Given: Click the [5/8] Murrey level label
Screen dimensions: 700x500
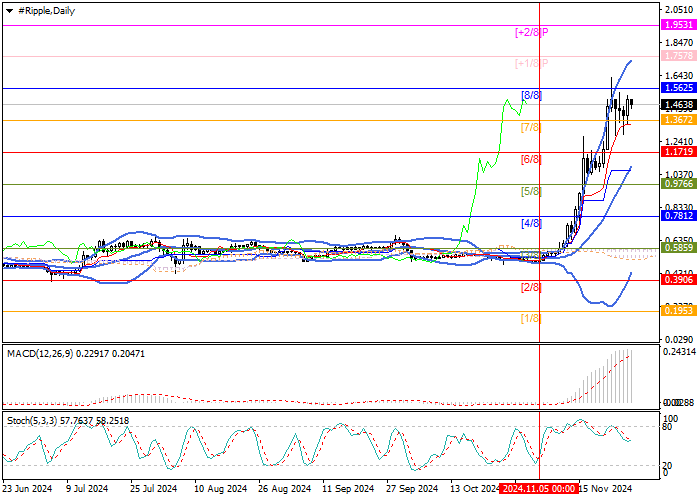Looking at the screenshot, I should pyautogui.click(x=531, y=192).
